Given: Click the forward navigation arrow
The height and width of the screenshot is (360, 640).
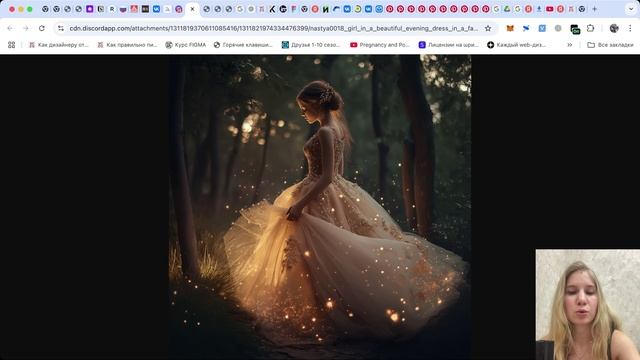Looking at the screenshot, I should click(26, 29).
